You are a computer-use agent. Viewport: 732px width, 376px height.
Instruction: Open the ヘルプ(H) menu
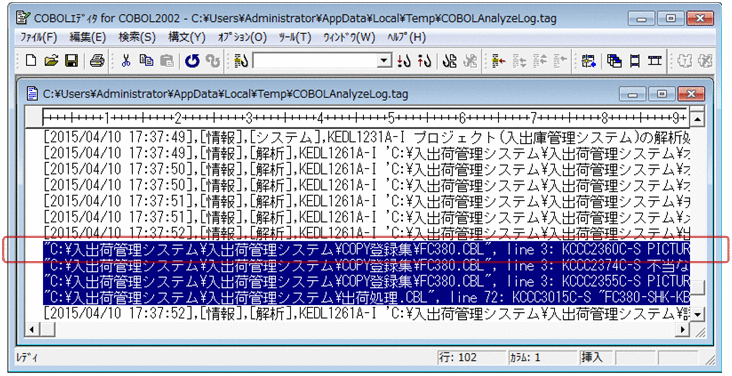click(x=406, y=37)
